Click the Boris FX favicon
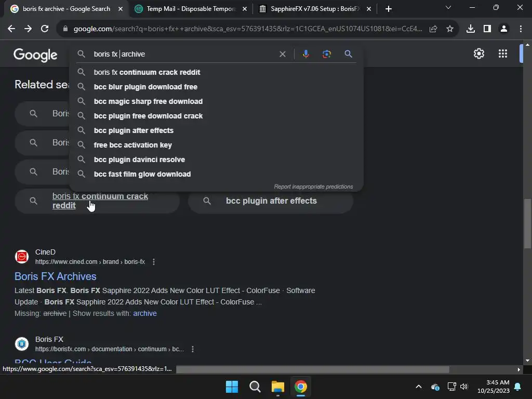Viewport: 532px width, 399px height. (22, 344)
